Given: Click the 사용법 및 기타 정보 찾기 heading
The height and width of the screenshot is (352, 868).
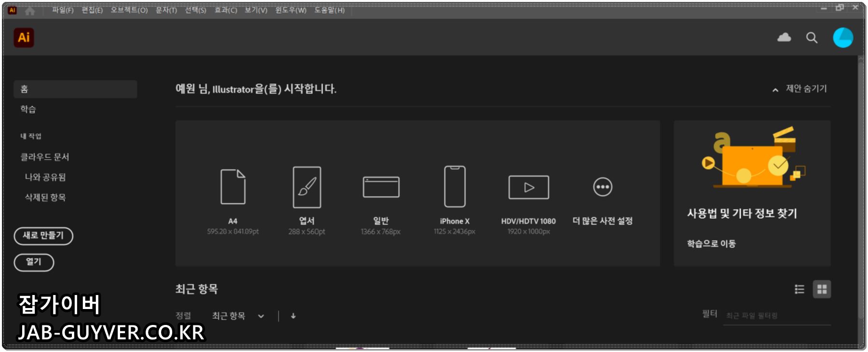Looking at the screenshot, I should click(x=742, y=213).
